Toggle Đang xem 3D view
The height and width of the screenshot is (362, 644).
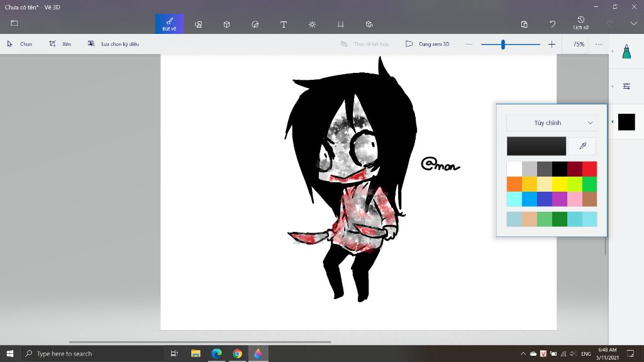[x=427, y=44]
